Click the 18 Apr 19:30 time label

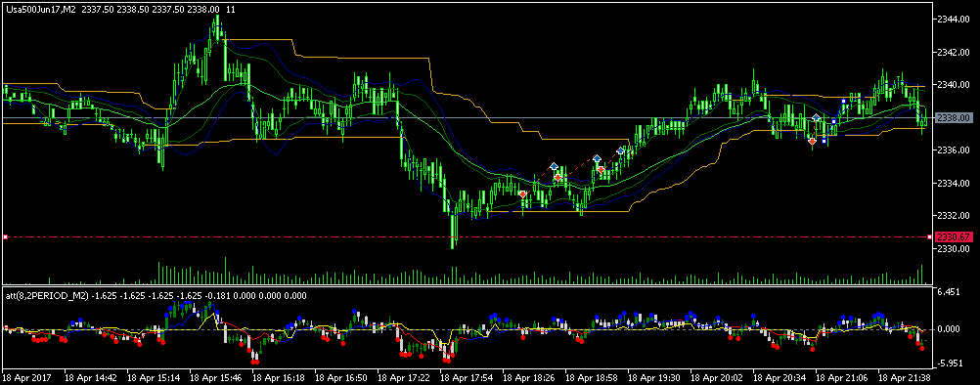click(x=653, y=378)
